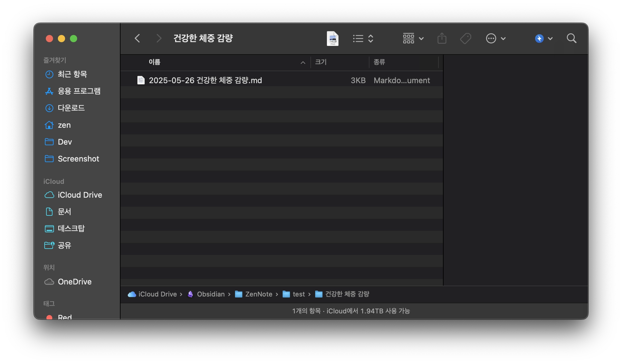Jump to test folder in path bar

click(299, 294)
